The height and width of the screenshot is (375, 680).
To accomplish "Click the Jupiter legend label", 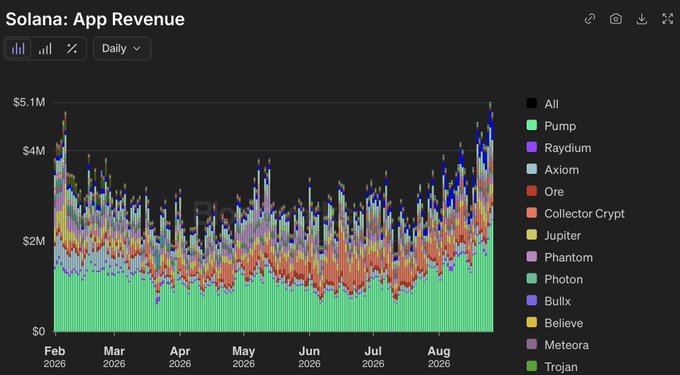I will (x=562, y=236).
